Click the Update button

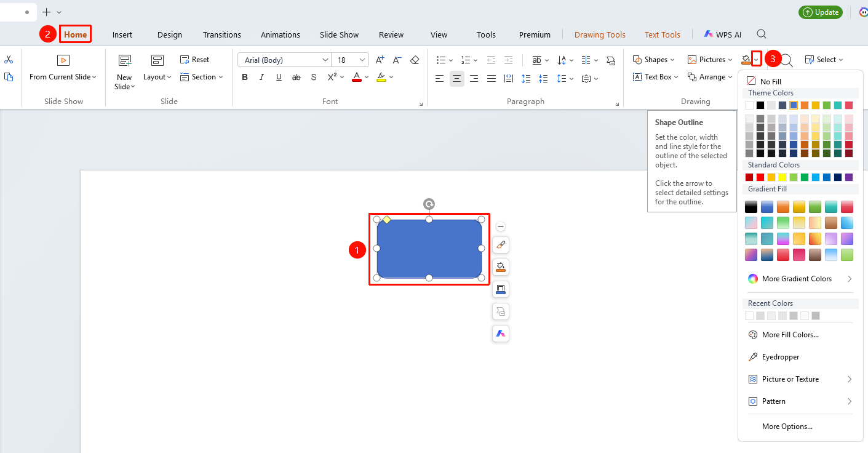click(x=820, y=12)
